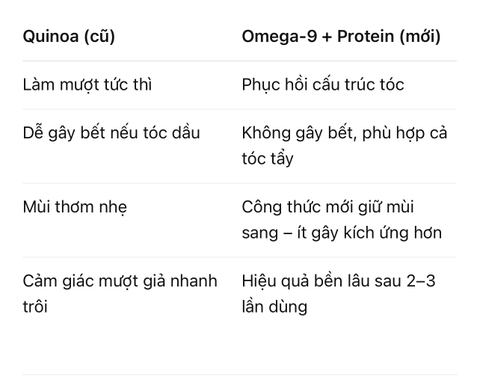Click the "Quinoa (cũ)" column header
The image size is (480, 380).
[x=69, y=36]
